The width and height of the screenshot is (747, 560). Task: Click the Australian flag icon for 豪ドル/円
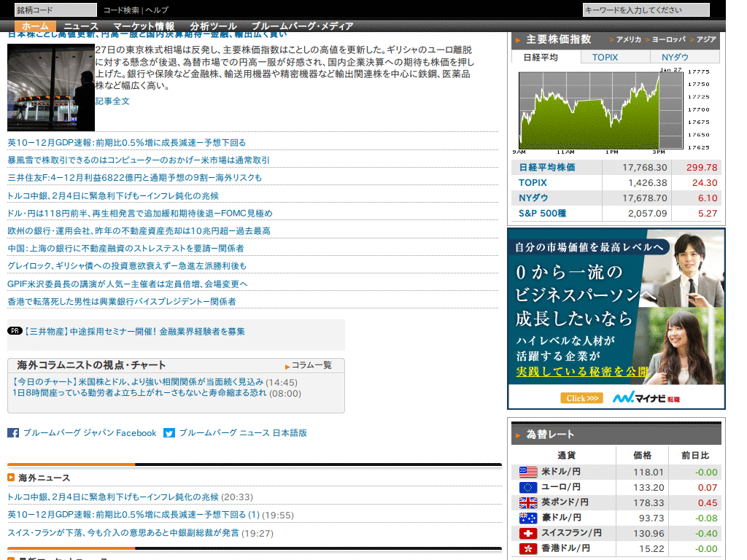(x=528, y=518)
